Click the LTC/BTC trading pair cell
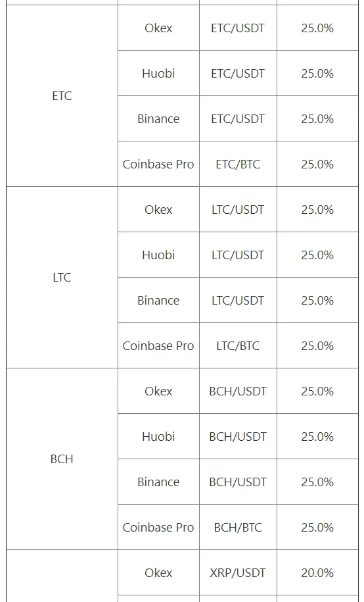The image size is (364, 602). coord(238,345)
